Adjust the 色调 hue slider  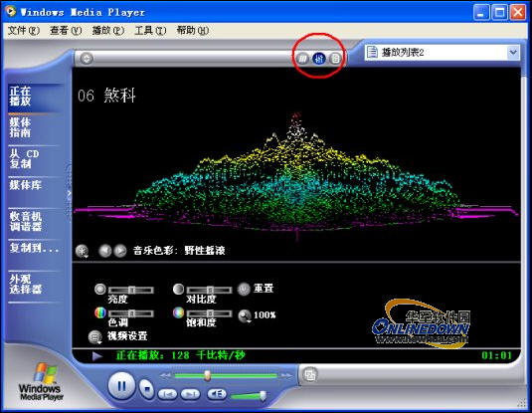(x=131, y=313)
